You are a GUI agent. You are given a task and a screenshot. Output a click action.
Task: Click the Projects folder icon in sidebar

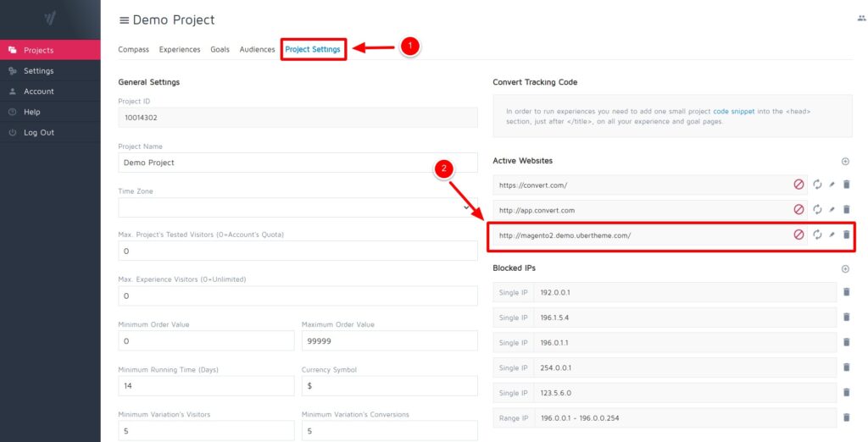12,50
